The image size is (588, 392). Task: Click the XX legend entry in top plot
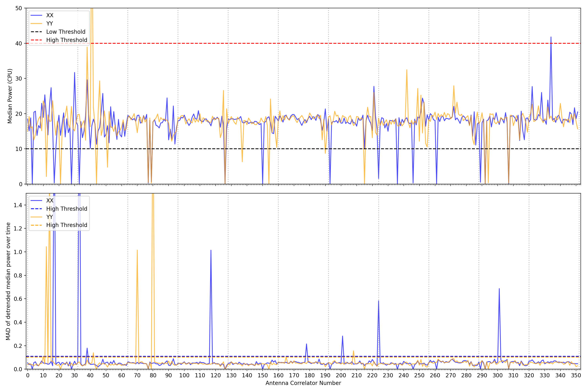tap(50, 15)
